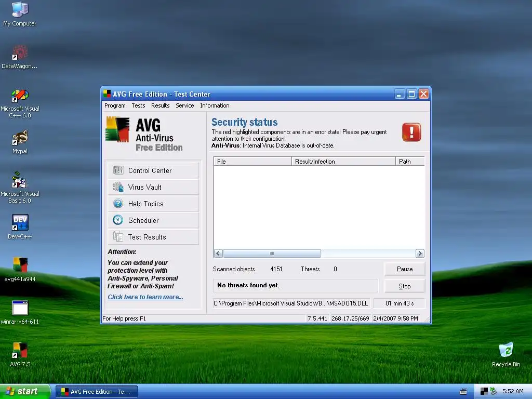Click the Security status heading
532x399 pixels.
point(244,122)
